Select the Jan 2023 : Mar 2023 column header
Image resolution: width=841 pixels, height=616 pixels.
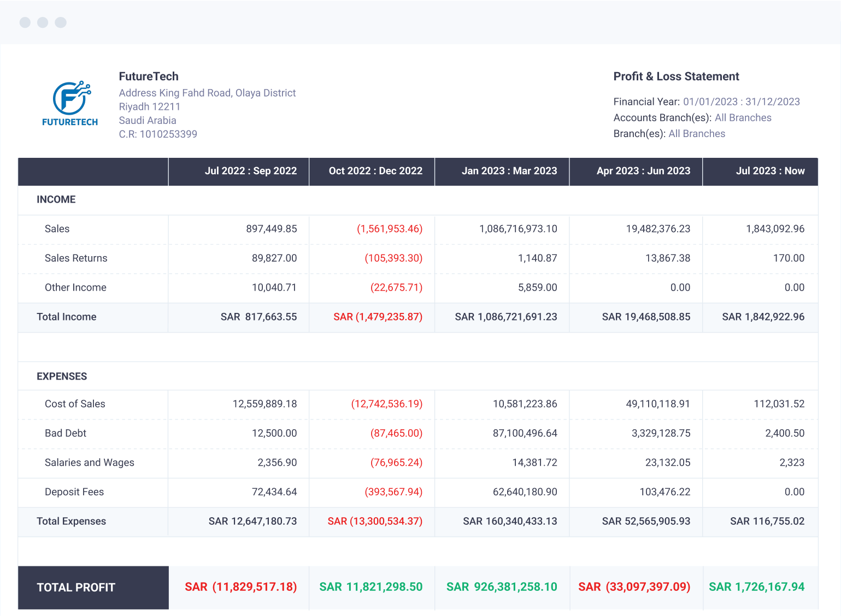pos(509,171)
